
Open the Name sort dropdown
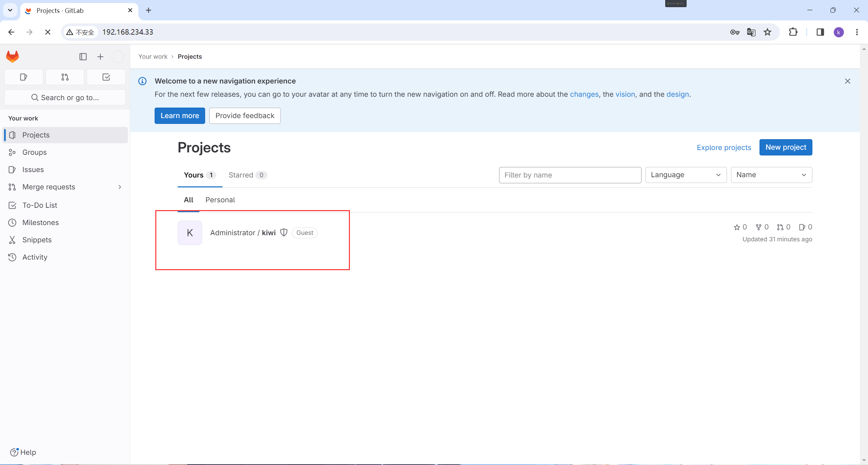(771, 175)
